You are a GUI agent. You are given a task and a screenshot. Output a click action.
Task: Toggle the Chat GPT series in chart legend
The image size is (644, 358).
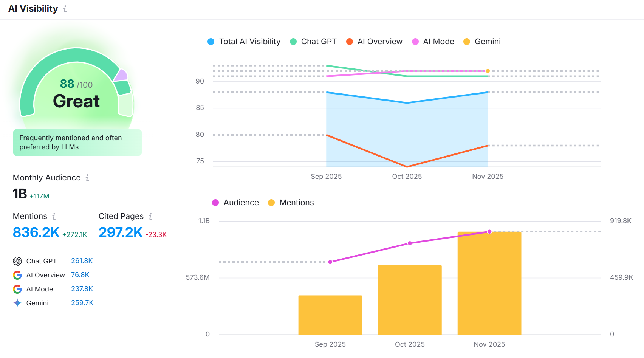click(x=313, y=42)
